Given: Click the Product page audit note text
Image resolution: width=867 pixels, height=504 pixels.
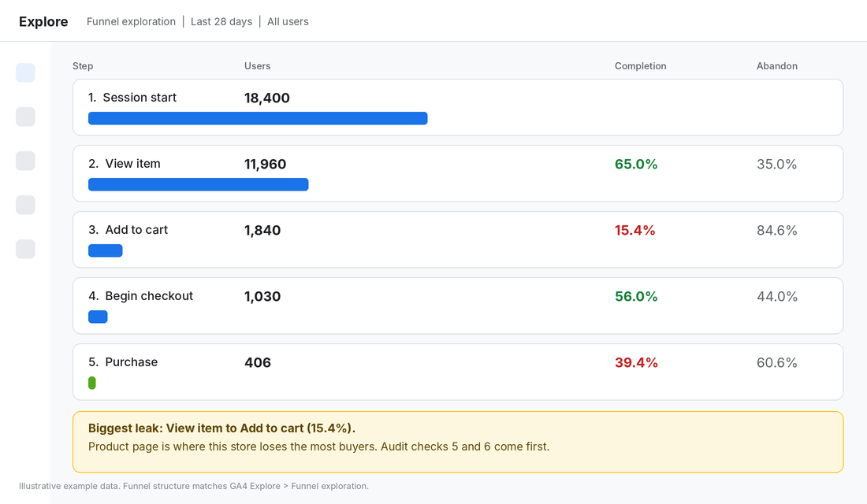Looking at the screenshot, I should pos(319,447).
